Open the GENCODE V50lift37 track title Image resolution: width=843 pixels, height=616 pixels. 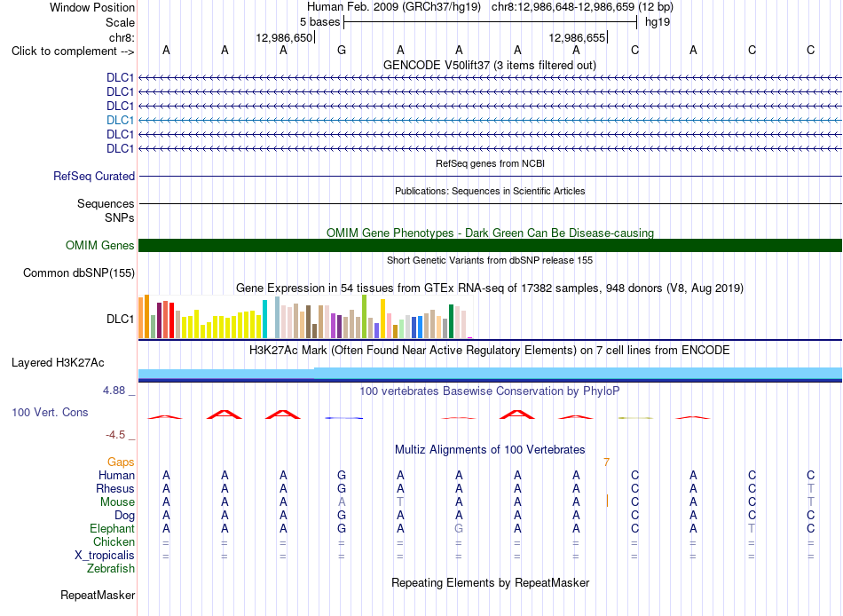click(489, 65)
